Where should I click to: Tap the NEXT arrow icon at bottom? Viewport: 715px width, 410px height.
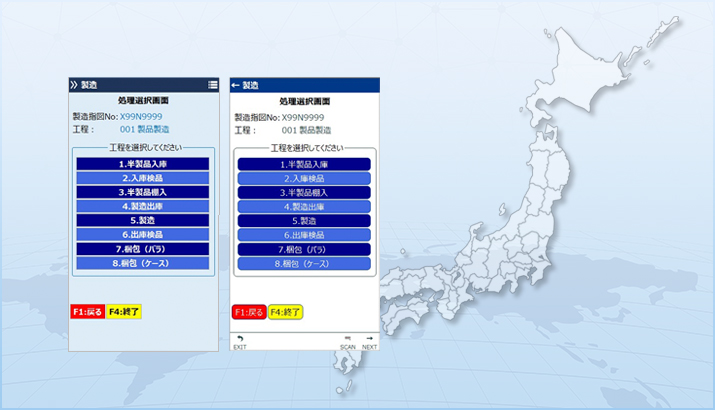coord(369,342)
